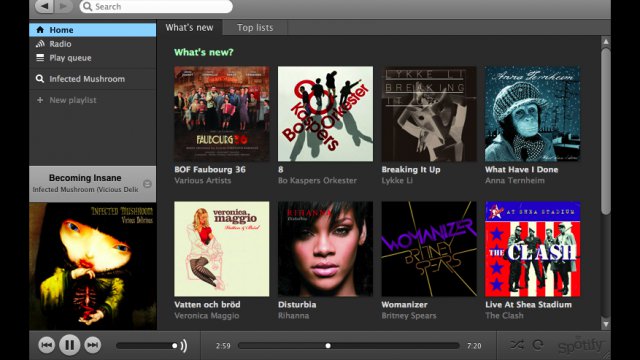The width and height of the screenshot is (640, 360).
Task: Click the back navigation arrow
Action: coord(44,6)
